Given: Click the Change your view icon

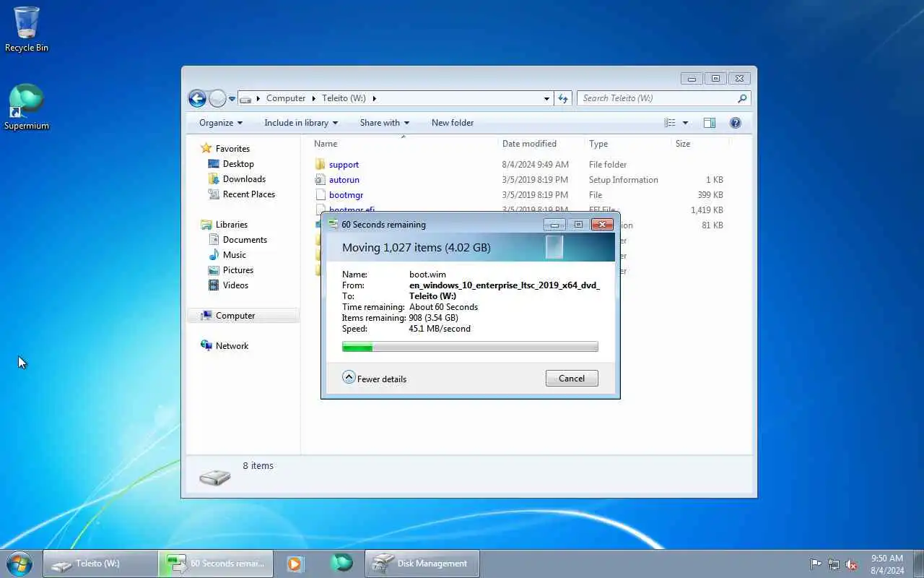Looking at the screenshot, I should (670, 123).
